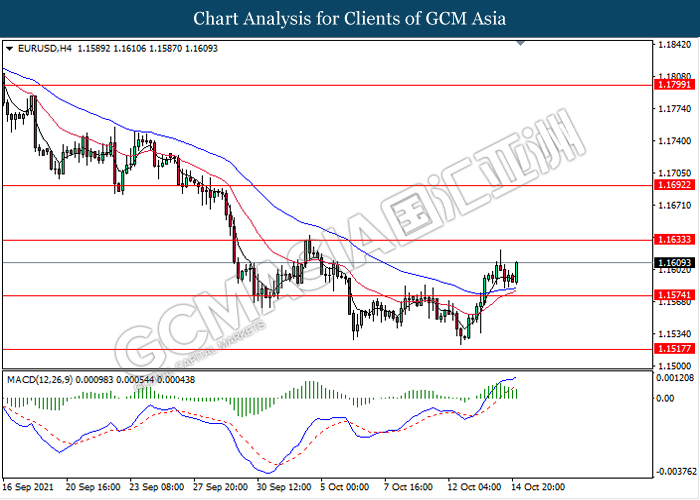Click the 0.001208 MACD scale value

tap(675, 378)
